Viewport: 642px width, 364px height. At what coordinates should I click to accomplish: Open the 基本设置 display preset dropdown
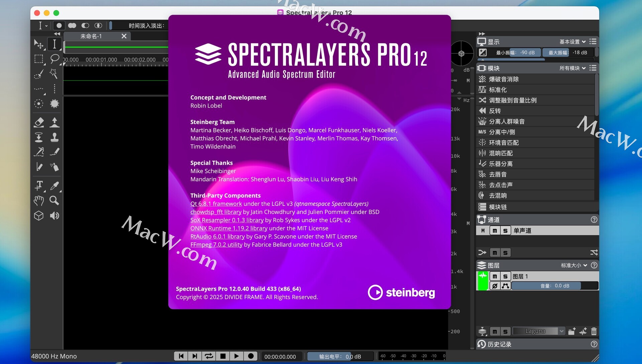click(x=572, y=42)
